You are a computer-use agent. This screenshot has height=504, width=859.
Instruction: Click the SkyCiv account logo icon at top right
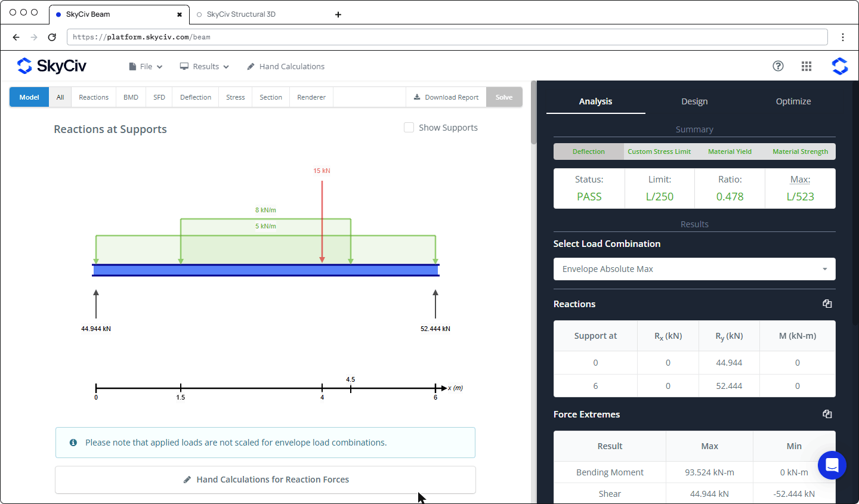point(840,66)
